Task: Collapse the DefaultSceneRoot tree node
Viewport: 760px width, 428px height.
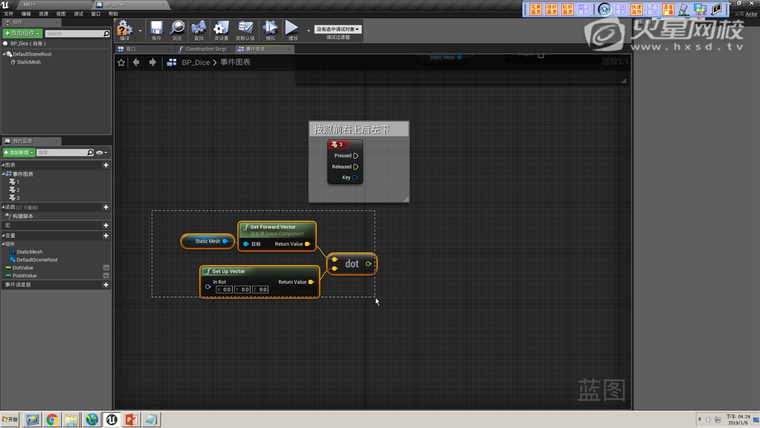Action: pos(4,54)
